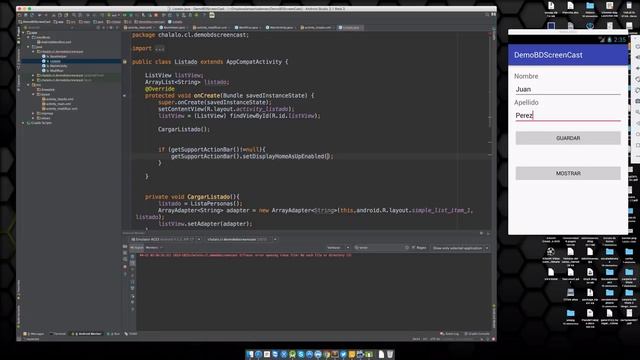The height and width of the screenshot is (360, 640).
Task: Click the GUARDAR button in the emulator
Action: [x=568, y=138]
